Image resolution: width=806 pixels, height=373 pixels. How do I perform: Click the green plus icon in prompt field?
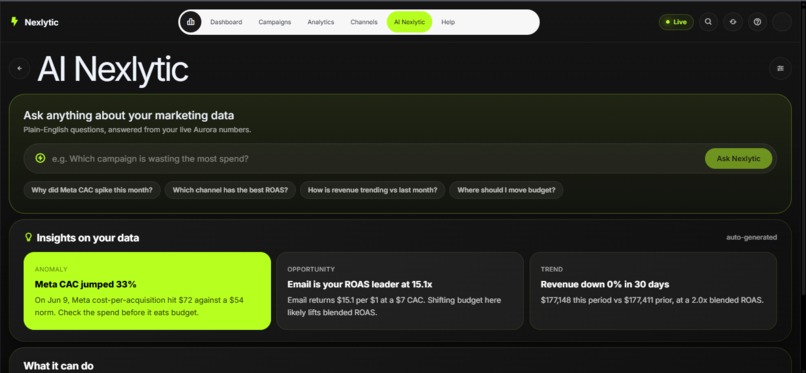[x=40, y=158]
